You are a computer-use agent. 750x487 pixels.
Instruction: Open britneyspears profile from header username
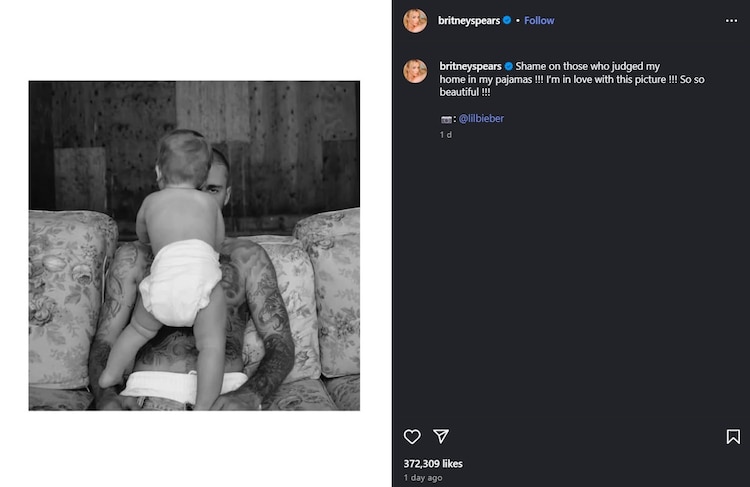pyautogui.click(x=469, y=21)
